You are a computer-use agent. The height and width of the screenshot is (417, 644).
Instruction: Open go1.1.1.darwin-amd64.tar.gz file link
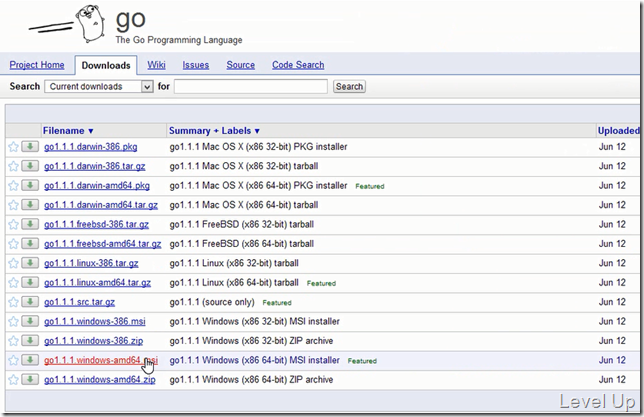pyautogui.click(x=101, y=205)
